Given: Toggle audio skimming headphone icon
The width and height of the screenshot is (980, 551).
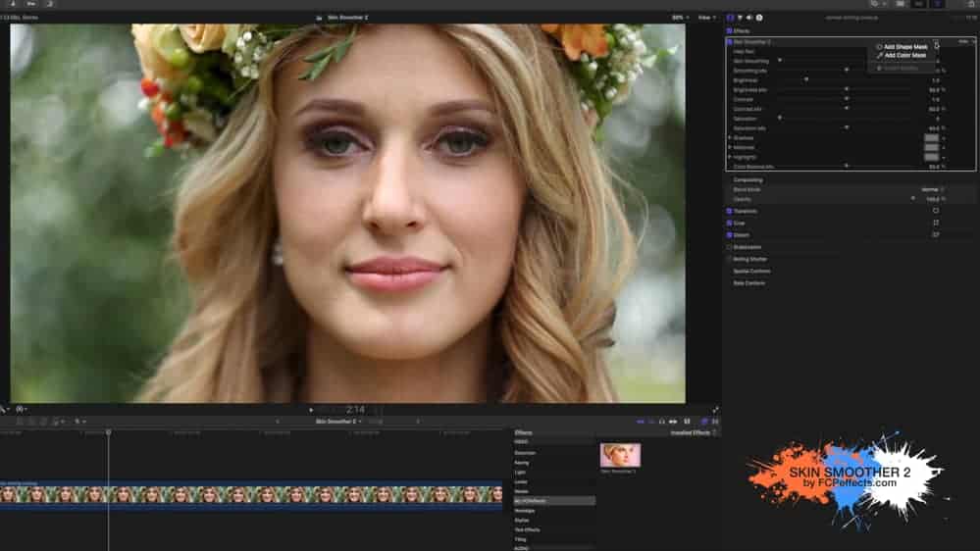Looking at the screenshot, I should [x=662, y=422].
